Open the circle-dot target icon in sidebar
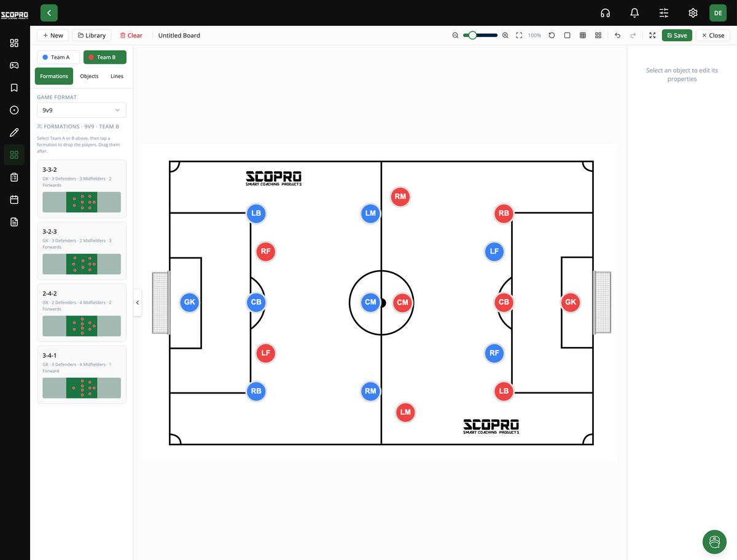This screenshot has height=560, width=737. tap(14, 110)
